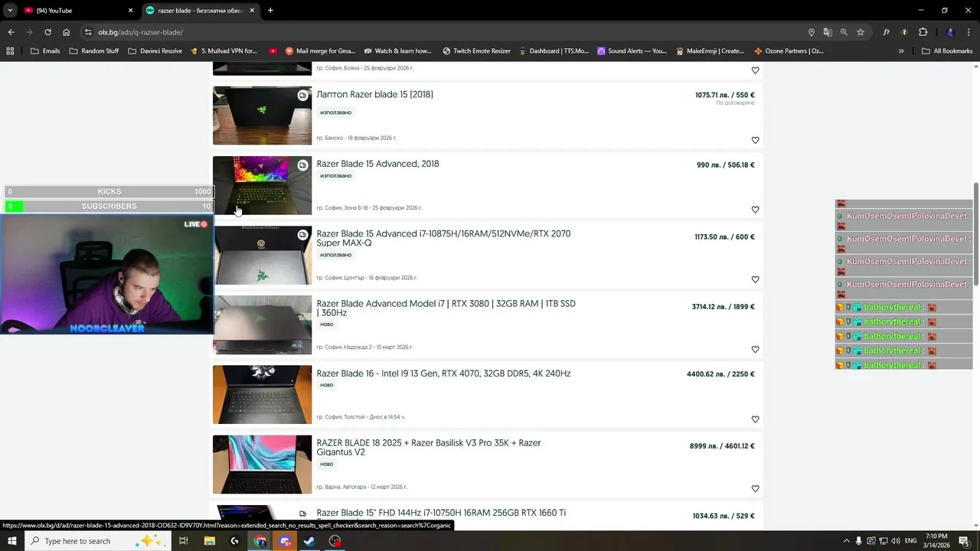
Task: Click the location permission icon in address bar
Action: point(812,32)
